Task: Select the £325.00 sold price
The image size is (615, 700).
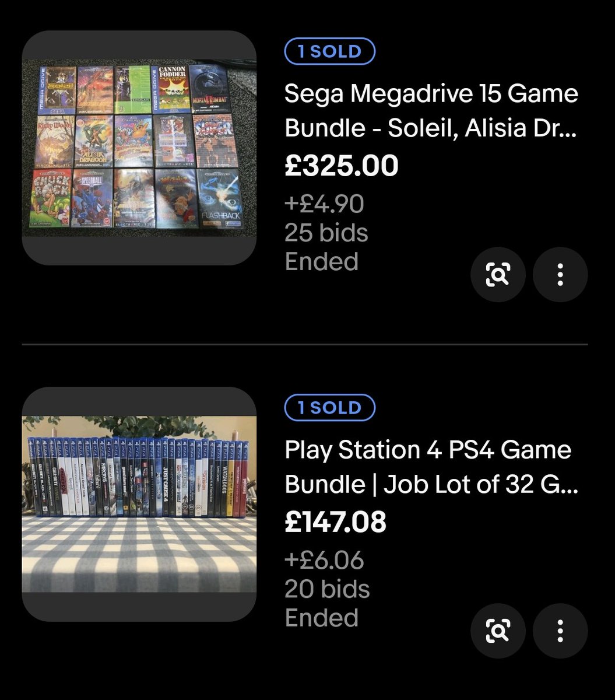Action: [x=342, y=166]
